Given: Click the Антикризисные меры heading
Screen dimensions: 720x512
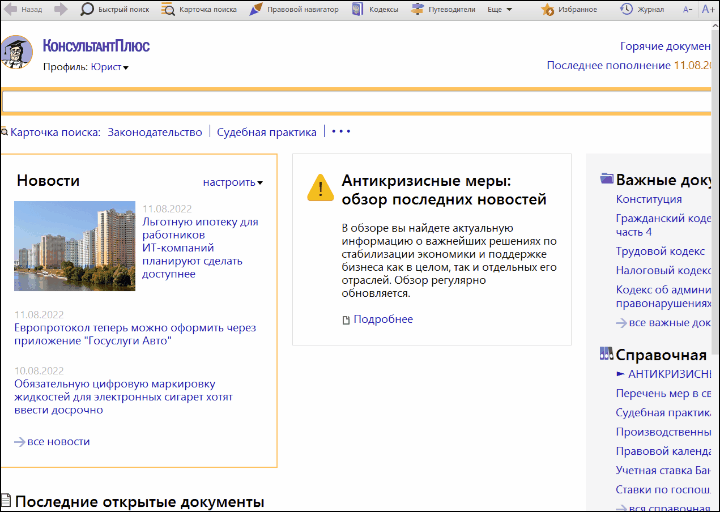Looking at the screenshot, I should pyautogui.click(x=444, y=190).
